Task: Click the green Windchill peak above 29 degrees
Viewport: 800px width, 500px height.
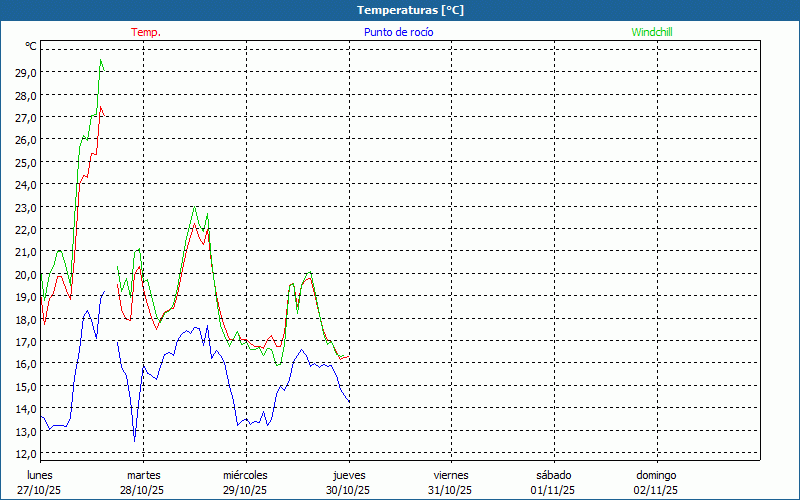Action: (101, 60)
